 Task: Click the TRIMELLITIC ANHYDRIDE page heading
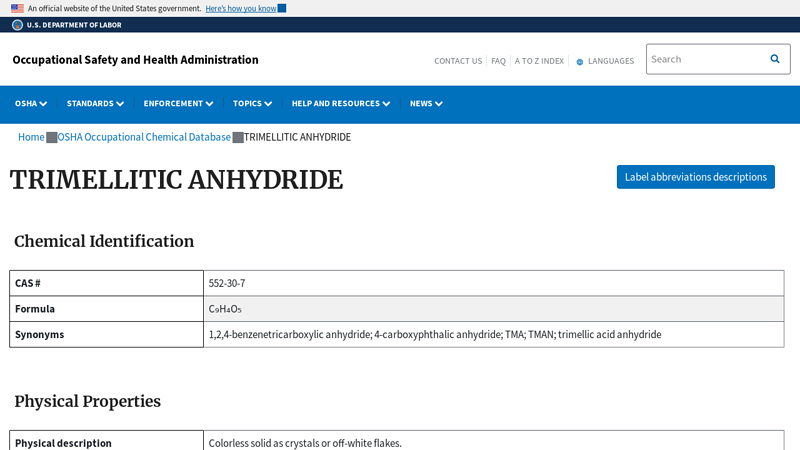[x=177, y=180]
